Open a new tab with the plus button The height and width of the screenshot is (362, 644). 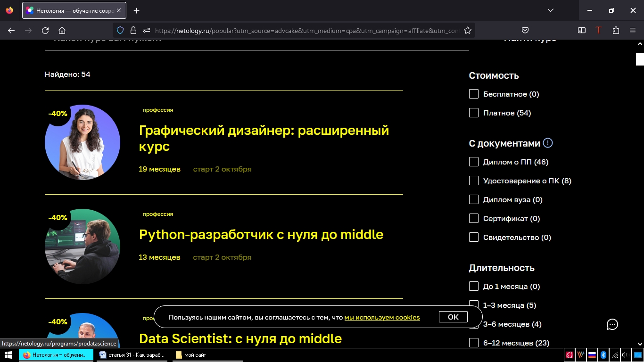136,10
